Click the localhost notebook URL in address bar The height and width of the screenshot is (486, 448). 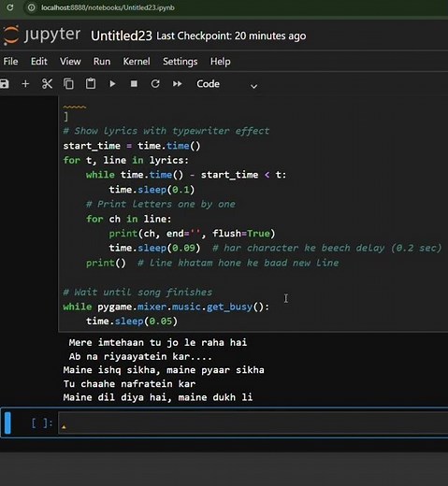tap(108, 7)
